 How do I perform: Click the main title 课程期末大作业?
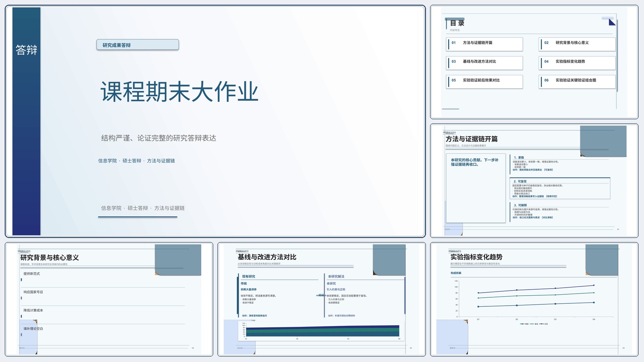(179, 92)
